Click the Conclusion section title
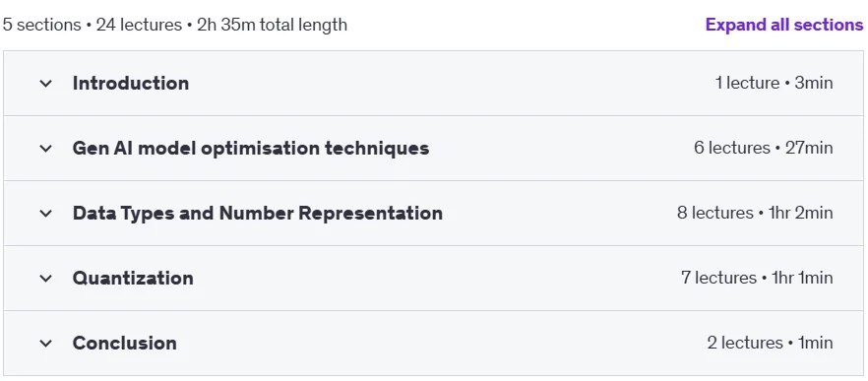The width and height of the screenshot is (868, 381). click(125, 343)
